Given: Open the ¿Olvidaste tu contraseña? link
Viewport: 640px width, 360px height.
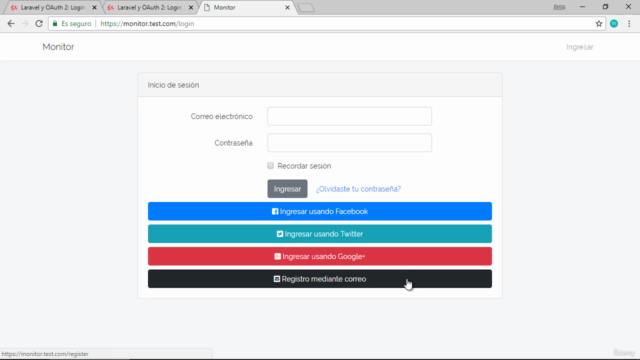Looking at the screenshot, I should (x=358, y=189).
